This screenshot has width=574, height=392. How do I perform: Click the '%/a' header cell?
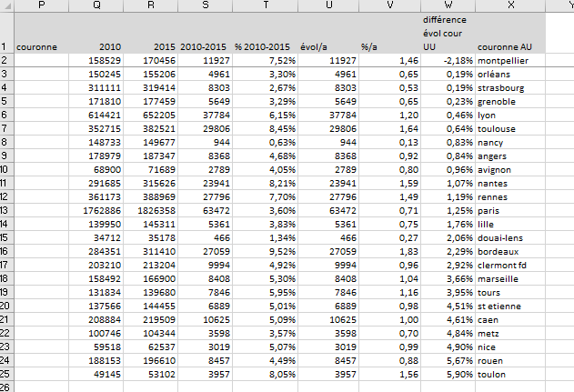[x=390, y=33]
